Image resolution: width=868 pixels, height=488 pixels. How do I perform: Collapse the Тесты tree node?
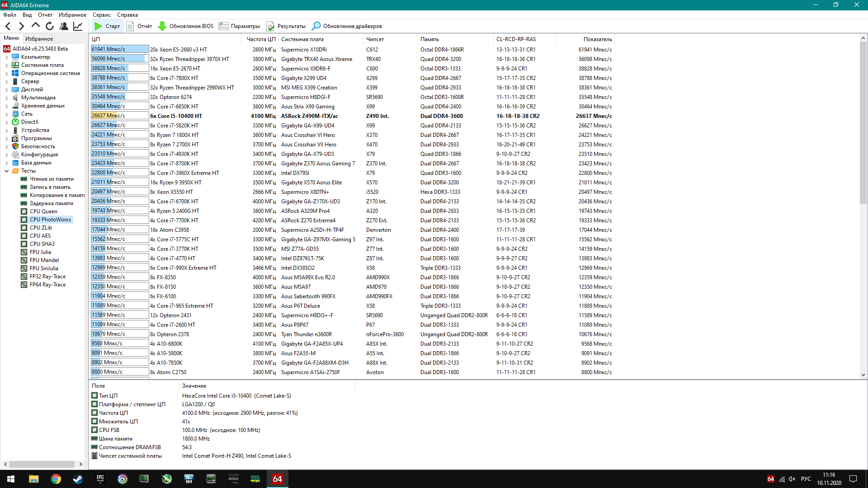click(x=6, y=171)
